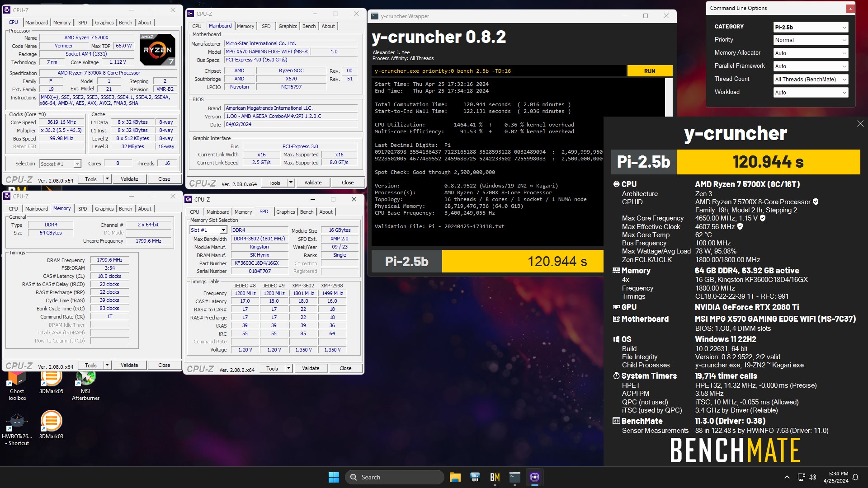Screen dimensions: 868x488
Task: Click the shield beside Max Effective Clock
Action: click(x=740, y=227)
